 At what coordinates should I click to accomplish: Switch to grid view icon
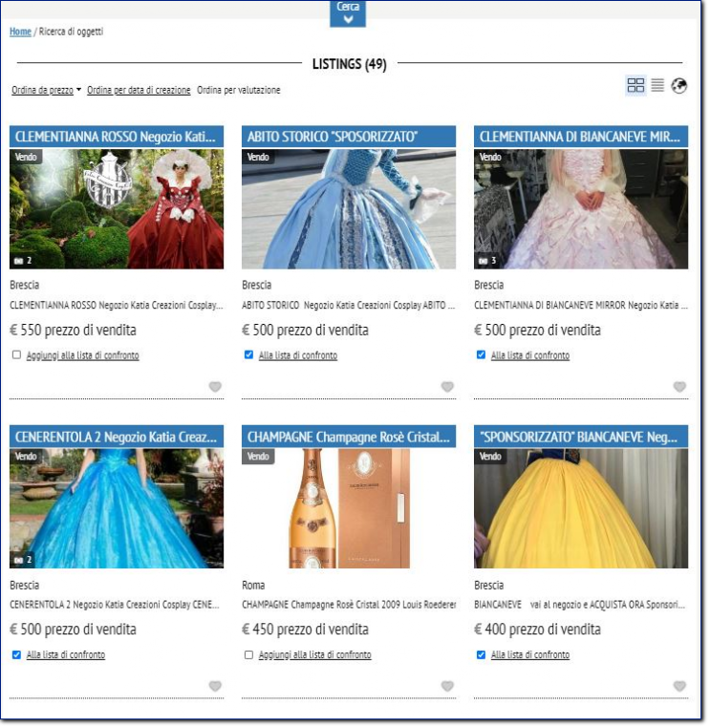pyautogui.click(x=635, y=86)
